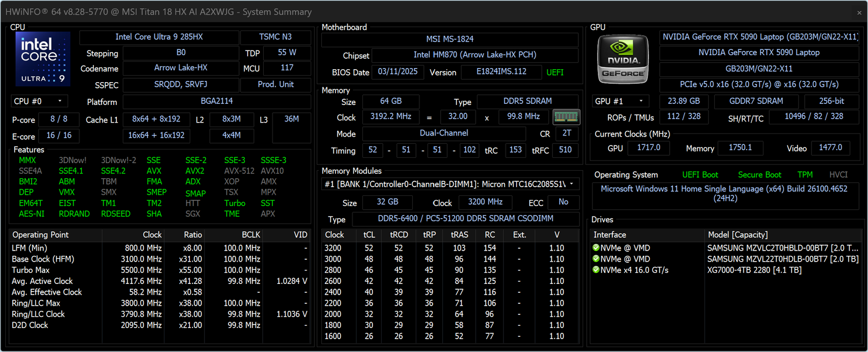Click the PCIe v5.0 x16 field

[760, 84]
